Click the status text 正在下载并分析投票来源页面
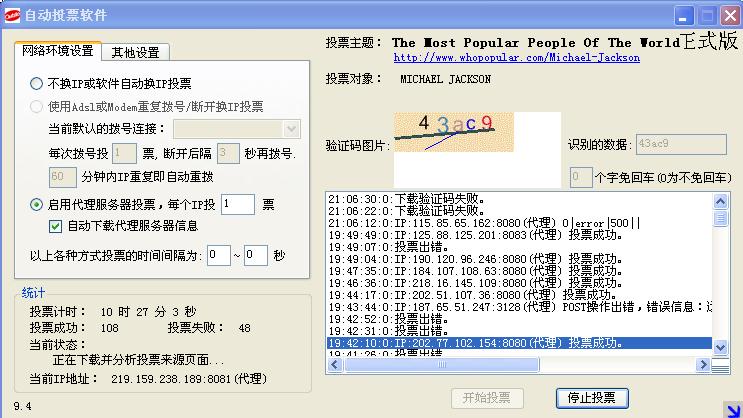Viewport: 743px width, 418px height. point(138,361)
